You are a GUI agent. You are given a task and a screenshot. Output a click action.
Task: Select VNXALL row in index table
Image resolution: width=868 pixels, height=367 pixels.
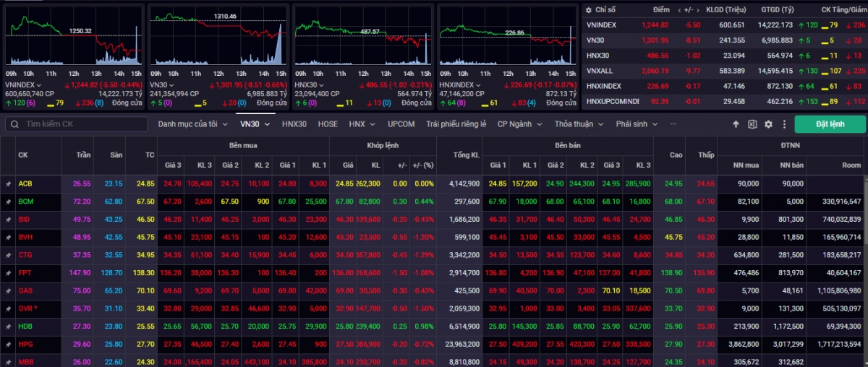(725, 71)
